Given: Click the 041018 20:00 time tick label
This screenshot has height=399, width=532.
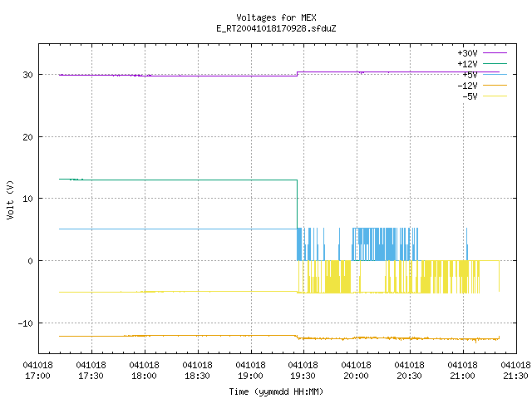Looking at the screenshot, I should coord(357,370).
